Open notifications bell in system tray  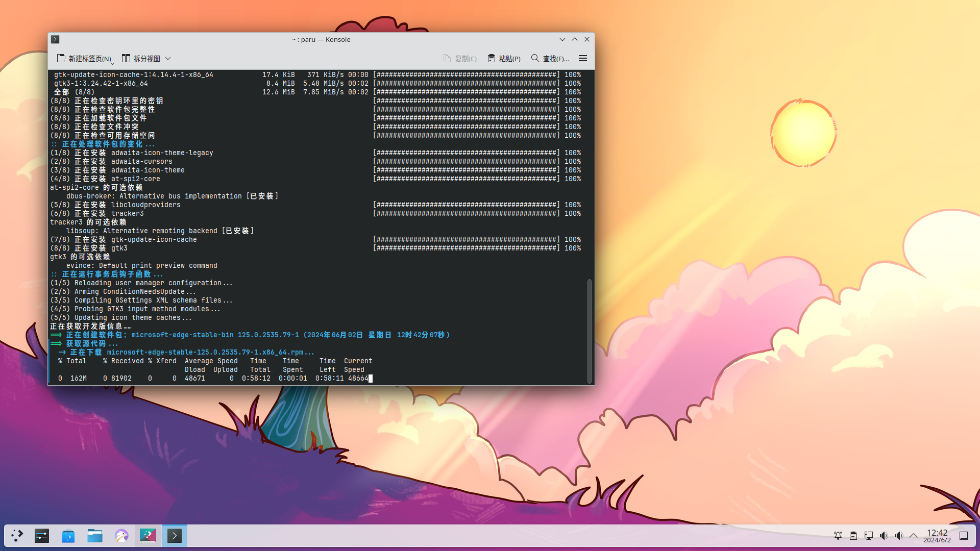[x=838, y=536]
